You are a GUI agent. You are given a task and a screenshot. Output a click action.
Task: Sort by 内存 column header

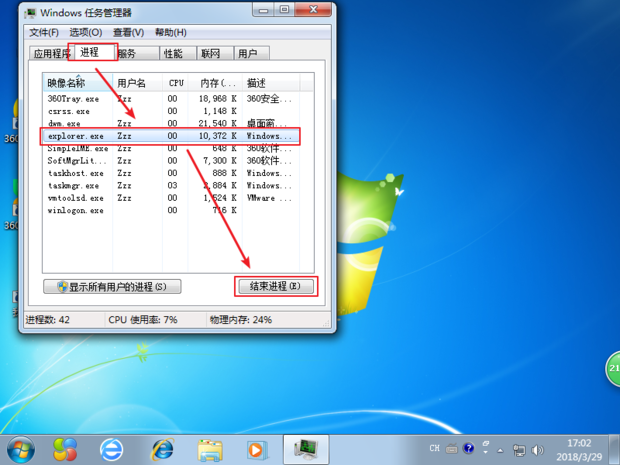coord(215,83)
